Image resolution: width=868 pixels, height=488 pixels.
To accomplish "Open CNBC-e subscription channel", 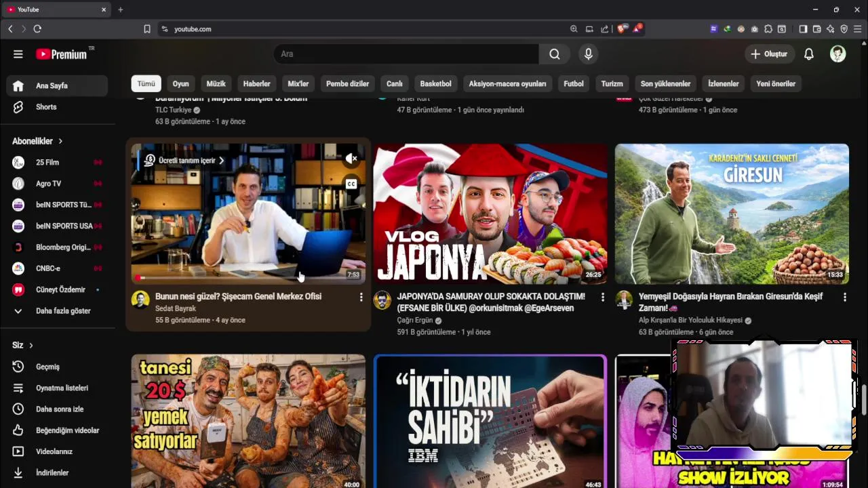I will 57,268.
